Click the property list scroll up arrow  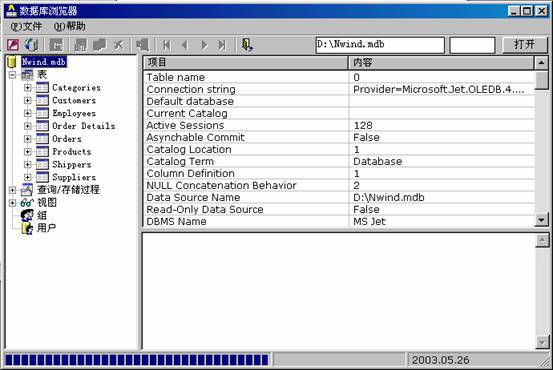point(541,63)
